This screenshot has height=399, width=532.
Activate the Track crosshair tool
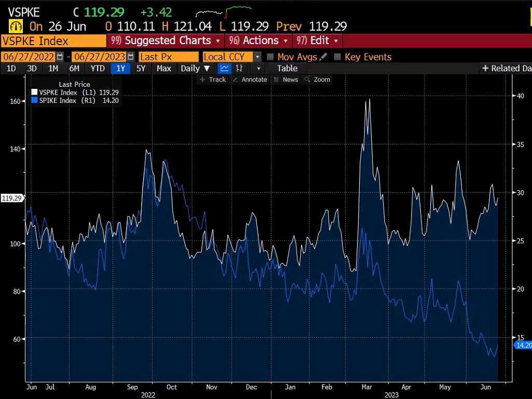[x=213, y=79]
